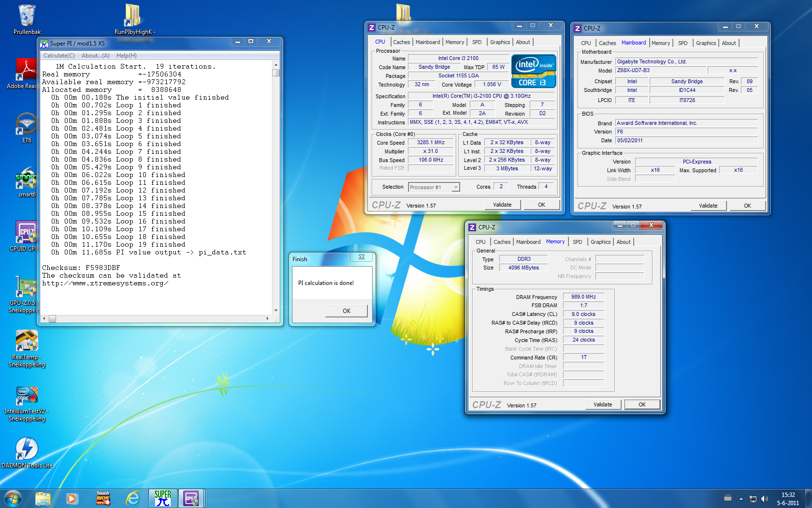Click the Core Speed value 3285.1 MHz

coord(431,143)
